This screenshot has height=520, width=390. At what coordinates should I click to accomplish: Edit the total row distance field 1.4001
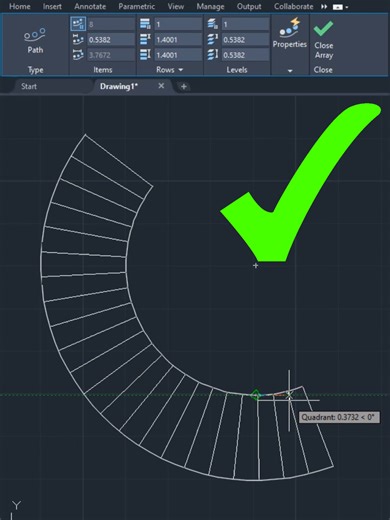coord(178,55)
